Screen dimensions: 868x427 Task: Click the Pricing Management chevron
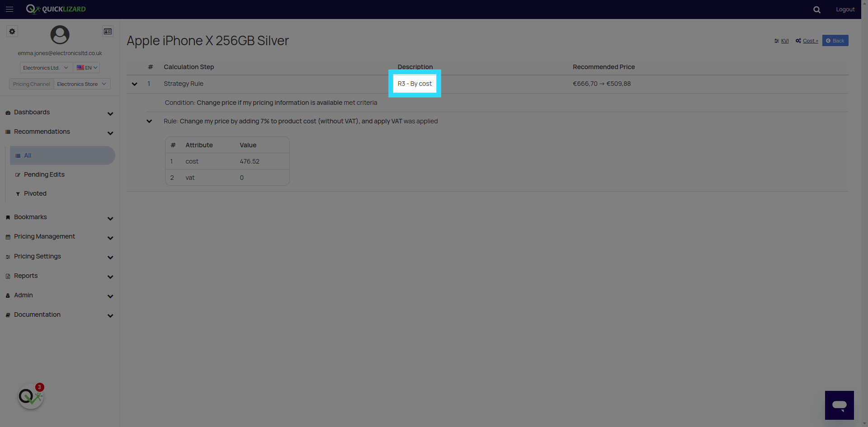click(x=110, y=238)
